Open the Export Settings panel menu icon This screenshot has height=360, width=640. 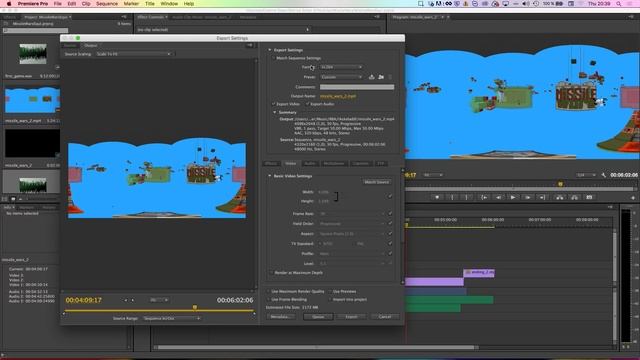[250, 45]
